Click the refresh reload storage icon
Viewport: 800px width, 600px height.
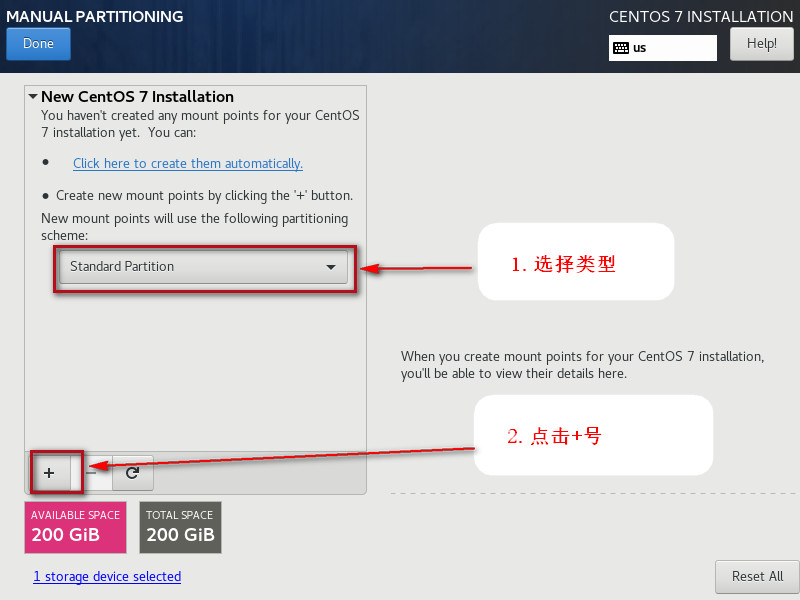click(x=133, y=473)
